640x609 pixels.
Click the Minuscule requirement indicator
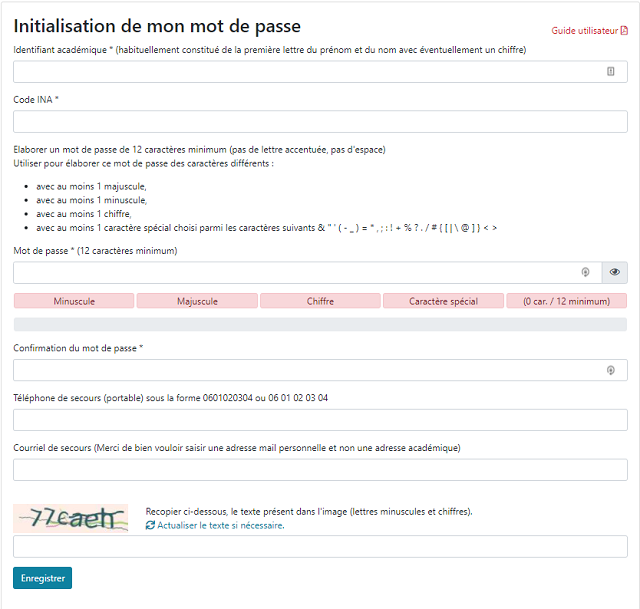point(74,301)
